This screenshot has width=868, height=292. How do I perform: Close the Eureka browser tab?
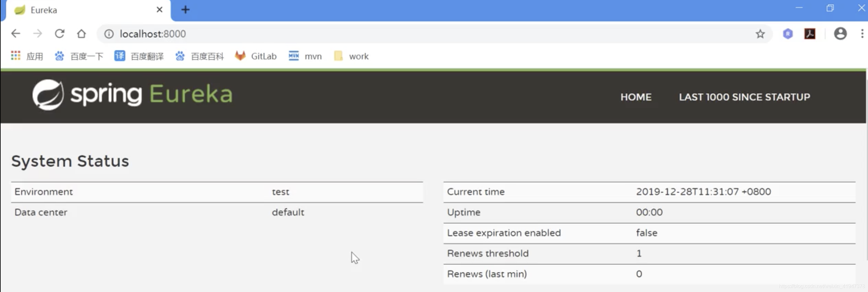[159, 10]
